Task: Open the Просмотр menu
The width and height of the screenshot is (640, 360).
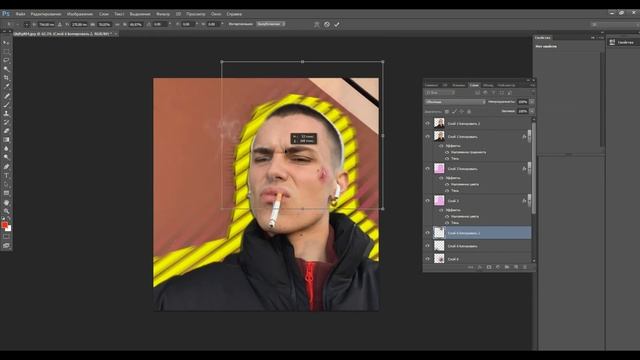Action: [196, 14]
